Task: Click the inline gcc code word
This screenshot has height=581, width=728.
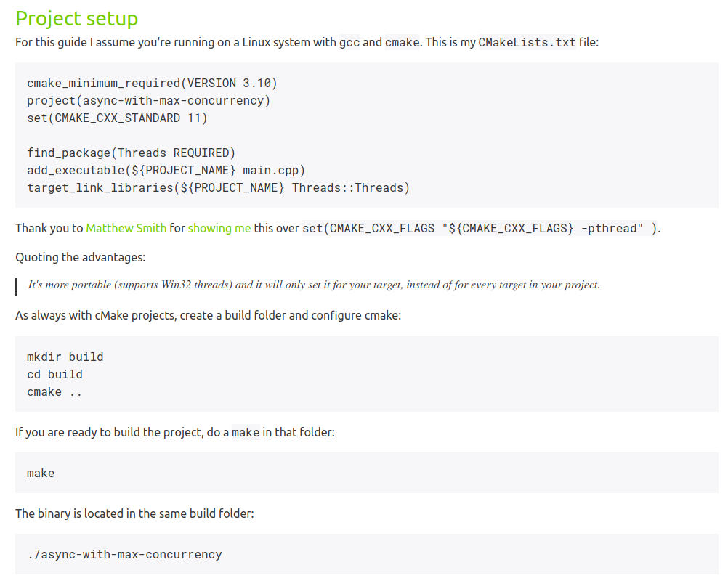Action: [x=349, y=42]
